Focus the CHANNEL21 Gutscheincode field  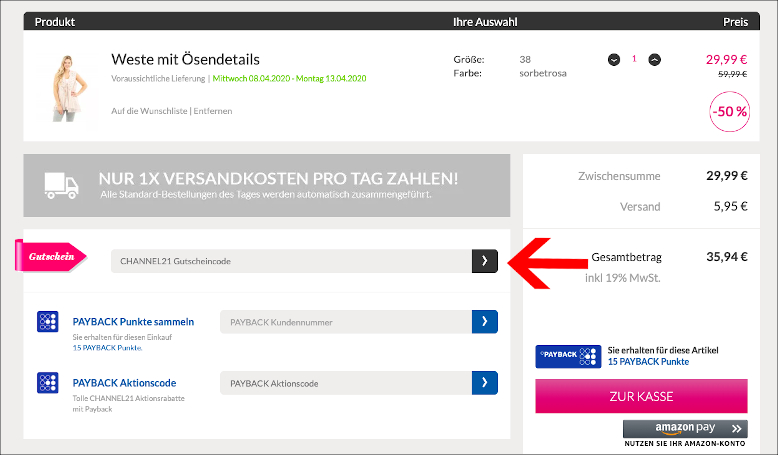pos(291,261)
